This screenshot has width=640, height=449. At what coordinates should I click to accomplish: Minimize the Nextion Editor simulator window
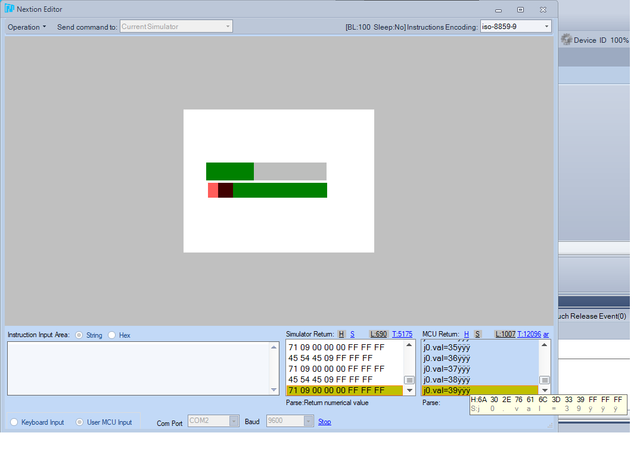tap(498, 10)
